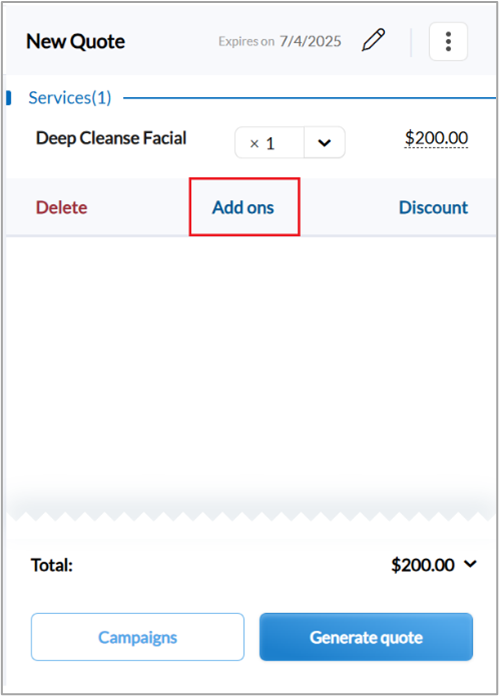The height and width of the screenshot is (696, 499).
Task: Click the Generate quote button
Action: click(x=366, y=637)
